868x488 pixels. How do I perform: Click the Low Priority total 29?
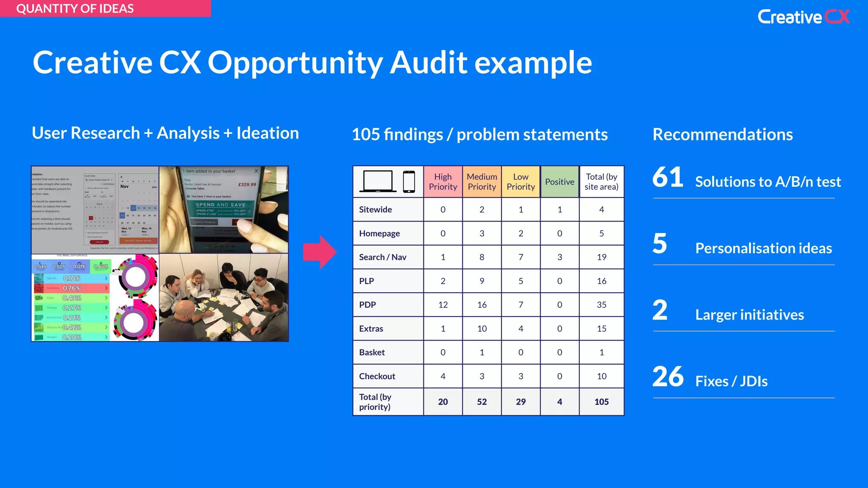pyautogui.click(x=521, y=402)
